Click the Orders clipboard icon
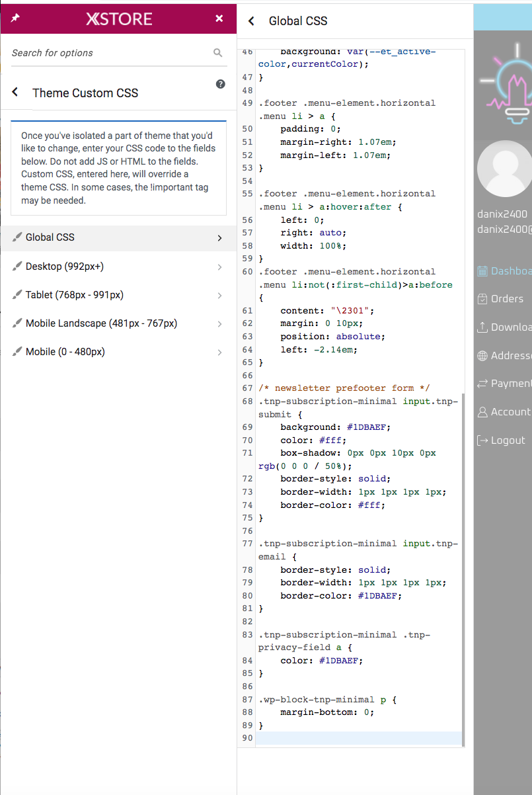Image resolution: width=532 pixels, height=795 pixels. 482,299
